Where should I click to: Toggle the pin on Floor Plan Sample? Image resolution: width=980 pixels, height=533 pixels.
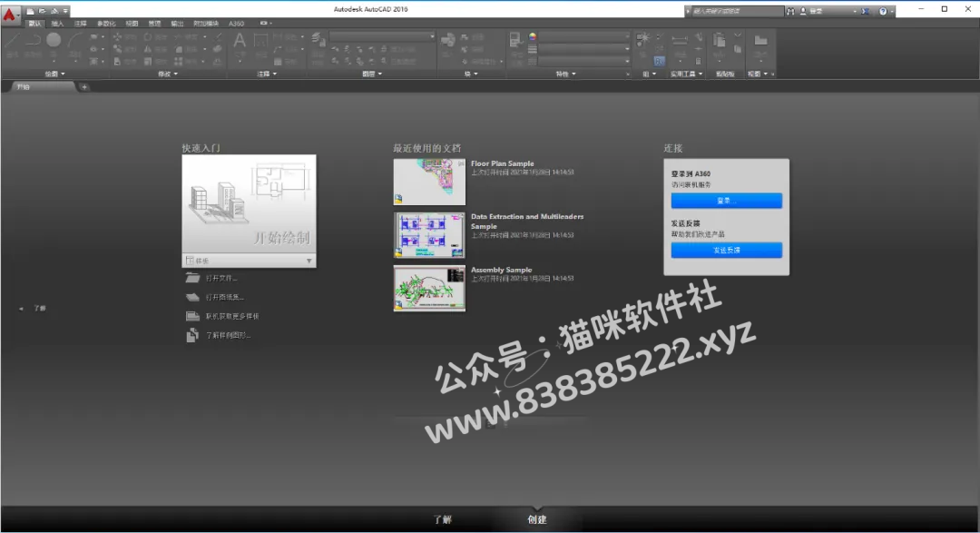461,163
